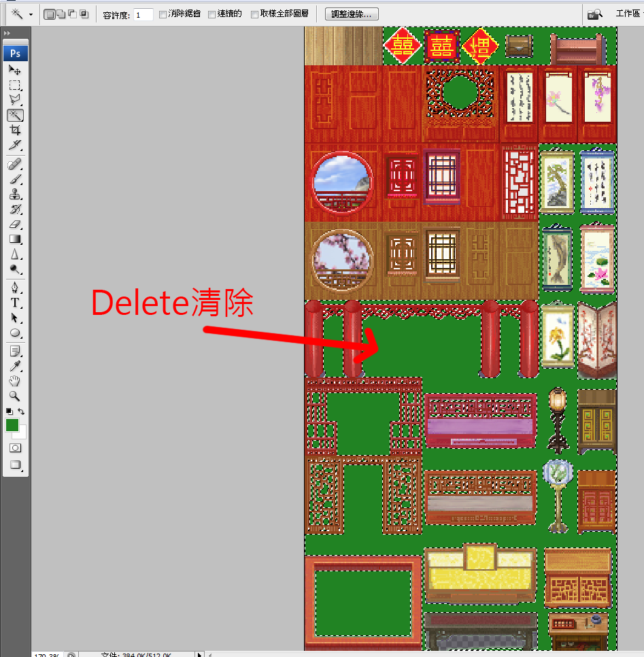Image resolution: width=644 pixels, height=657 pixels.
Task: Enable the 消除鋸齒 anti-alias checkbox
Action: [163, 15]
